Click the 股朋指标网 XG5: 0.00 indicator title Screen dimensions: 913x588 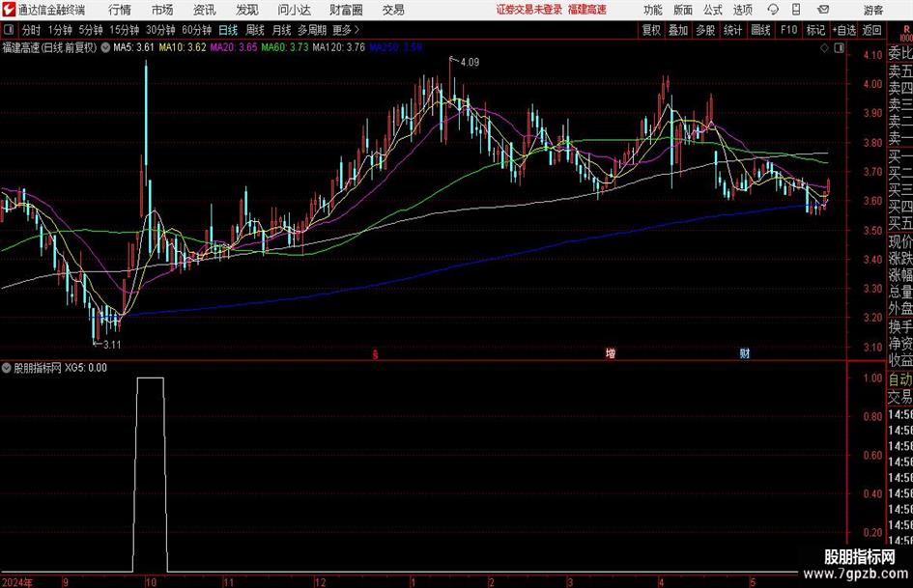tap(61, 368)
